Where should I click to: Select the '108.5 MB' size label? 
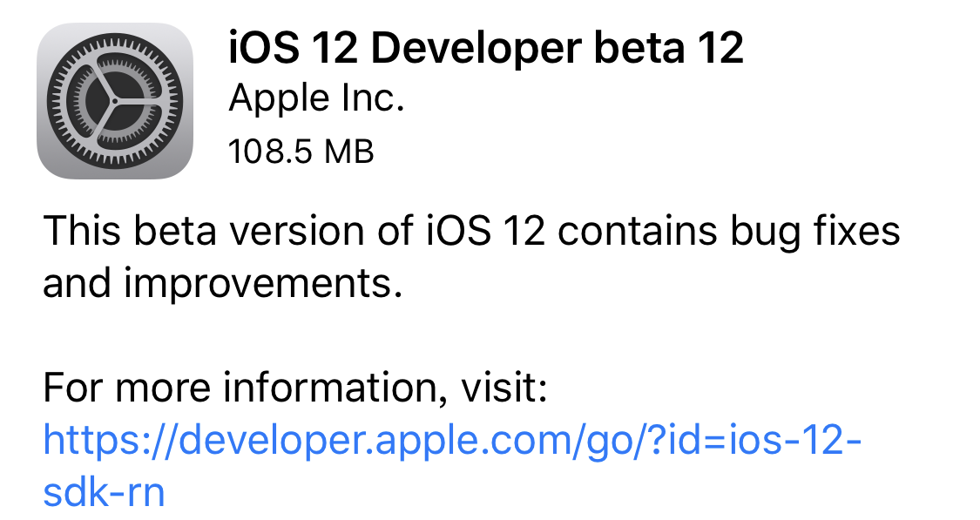tap(301, 152)
